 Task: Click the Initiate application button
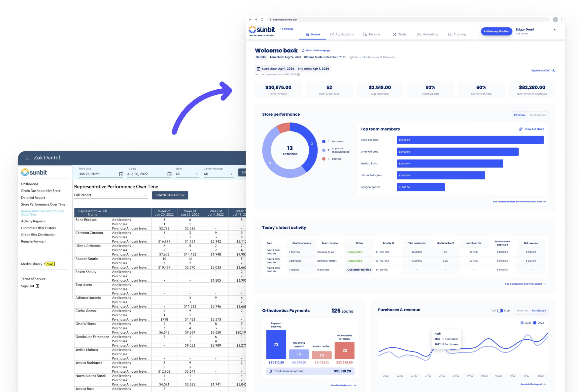pyautogui.click(x=496, y=31)
